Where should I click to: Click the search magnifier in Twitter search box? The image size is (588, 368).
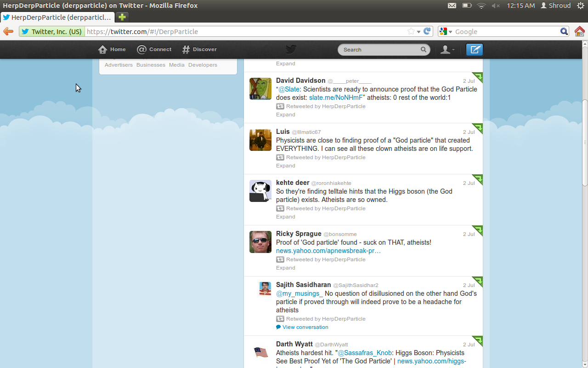[424, 50]
